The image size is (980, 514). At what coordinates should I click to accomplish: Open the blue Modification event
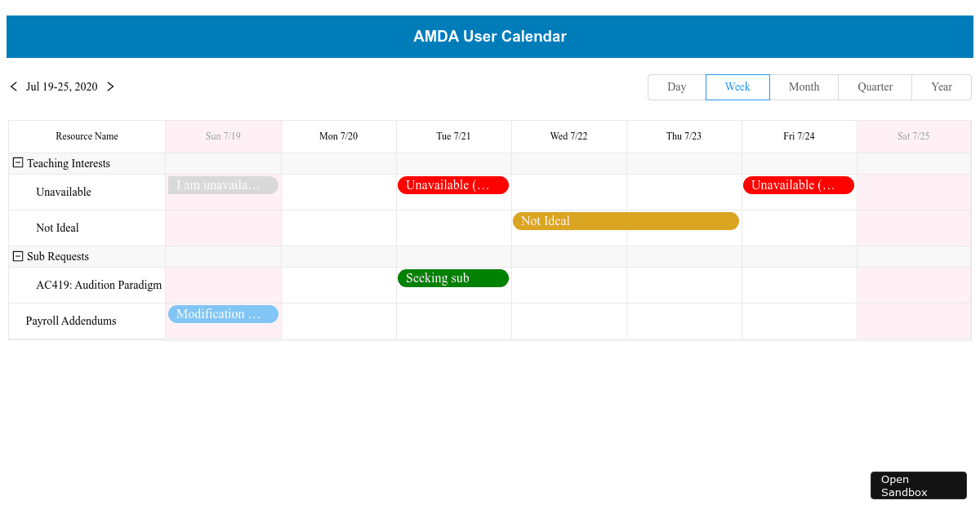223,314
